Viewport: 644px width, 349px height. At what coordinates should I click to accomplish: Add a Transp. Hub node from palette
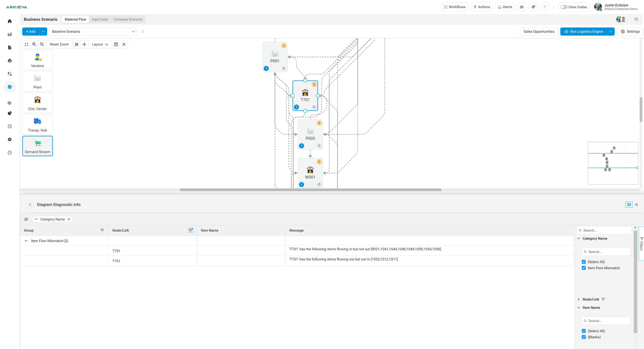[x=38, y=124]
